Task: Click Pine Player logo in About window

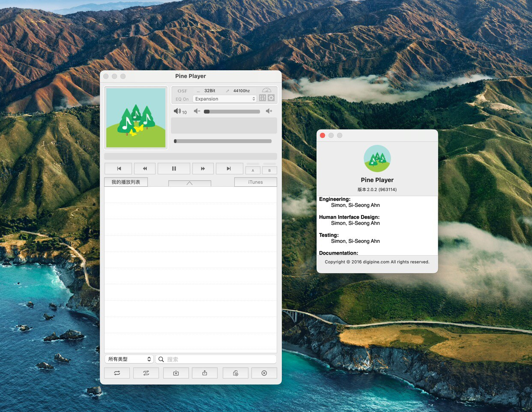Action: tap(377, 158)
